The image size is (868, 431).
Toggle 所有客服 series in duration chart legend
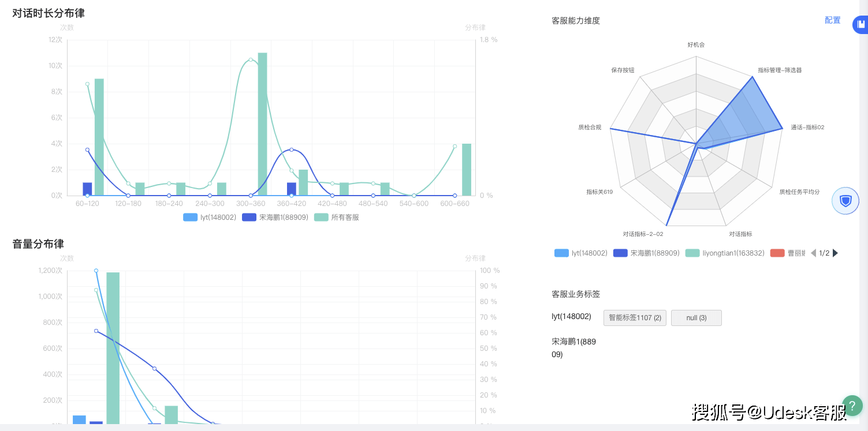[336, 218]
